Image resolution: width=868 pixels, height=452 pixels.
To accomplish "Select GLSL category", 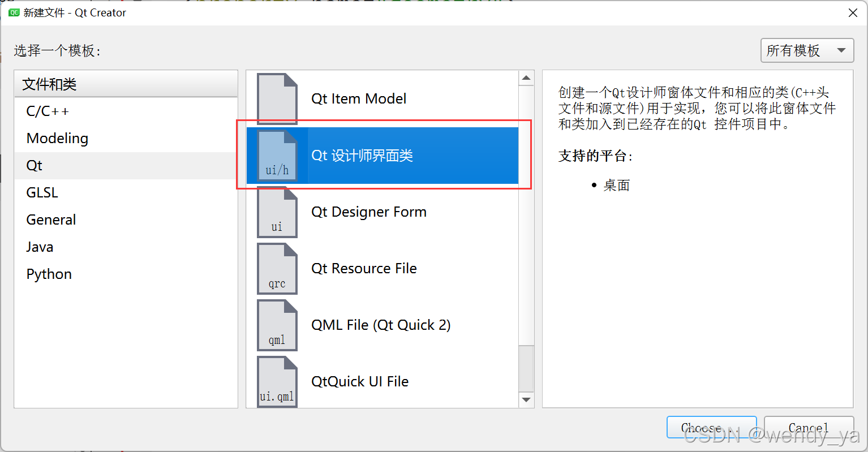I will tap(126, 192).
